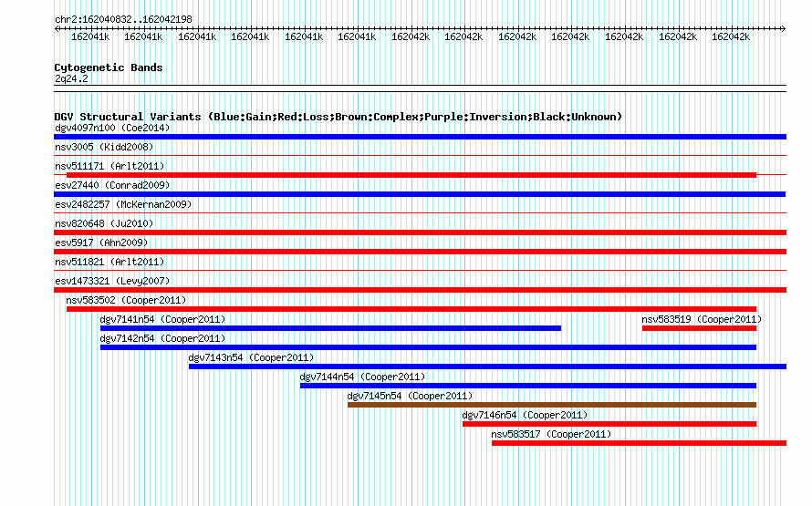Open the nsv3005 (Kidd2008) label
Image resolution: width=812 pixels, height=506 pixels.
click(104, 147)
